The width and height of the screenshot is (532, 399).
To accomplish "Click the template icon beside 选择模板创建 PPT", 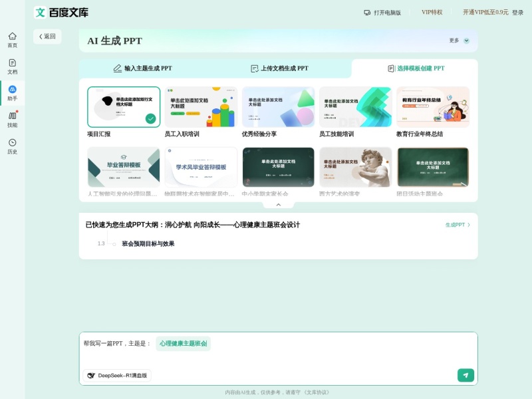I will point(391,68).
